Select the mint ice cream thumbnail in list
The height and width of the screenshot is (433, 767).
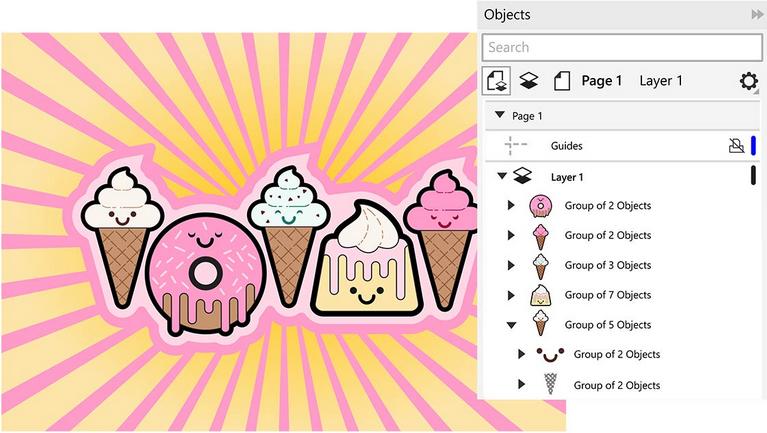pyautogui.click(x=541, y=266)
